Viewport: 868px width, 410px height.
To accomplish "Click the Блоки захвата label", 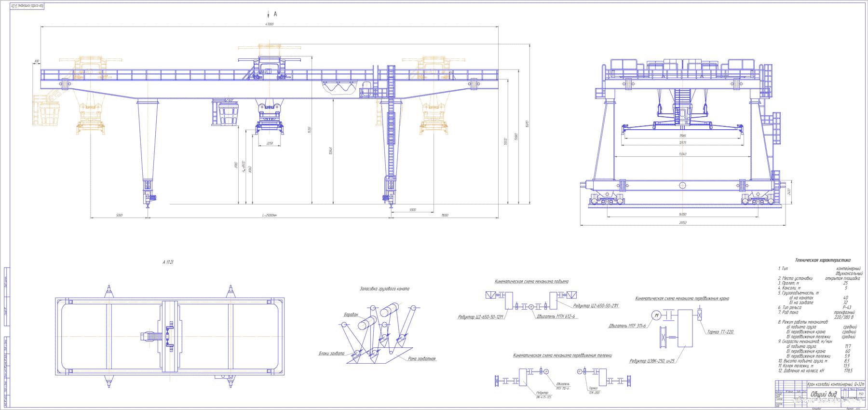I will click(x=331, y=354).
